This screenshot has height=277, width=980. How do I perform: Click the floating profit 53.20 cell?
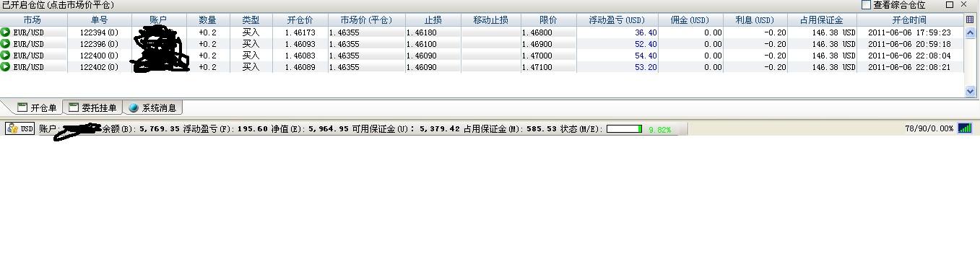coord(617,67)
